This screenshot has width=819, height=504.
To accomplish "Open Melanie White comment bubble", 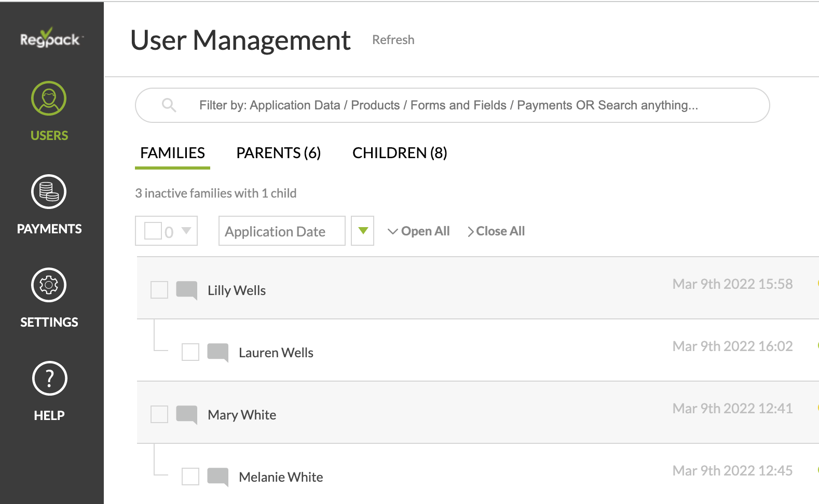I will point(218,477).
